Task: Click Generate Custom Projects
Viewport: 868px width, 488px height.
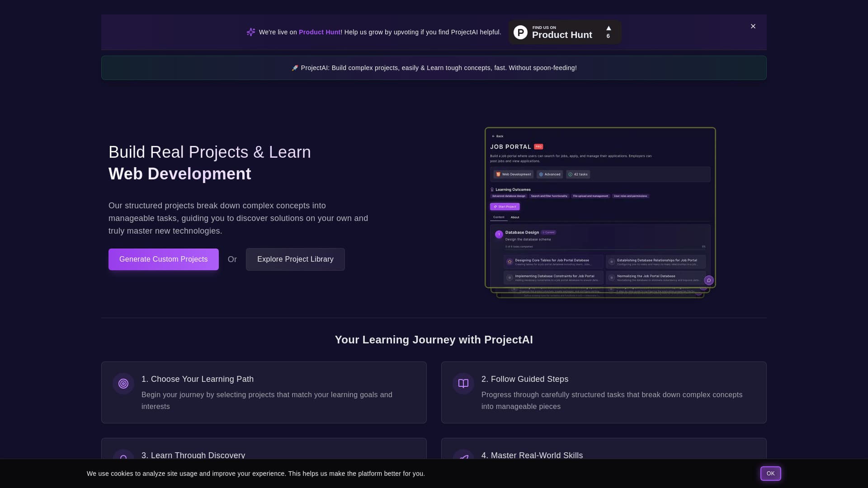Action: click(x=163, y=259)
